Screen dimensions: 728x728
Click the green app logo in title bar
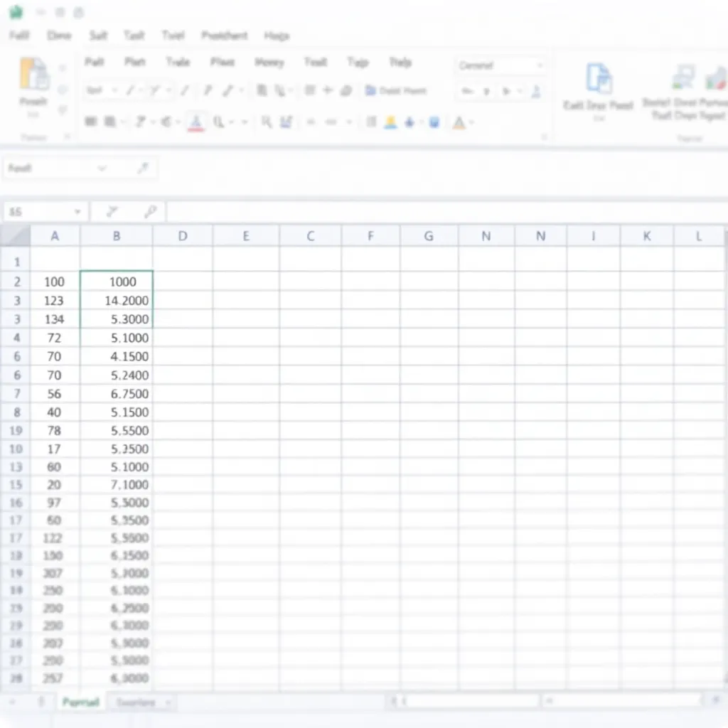pos(16,12)
